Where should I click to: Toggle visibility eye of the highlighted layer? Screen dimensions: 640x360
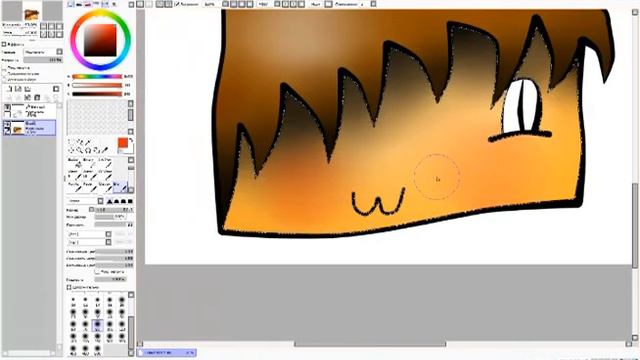tap(7, 124)
